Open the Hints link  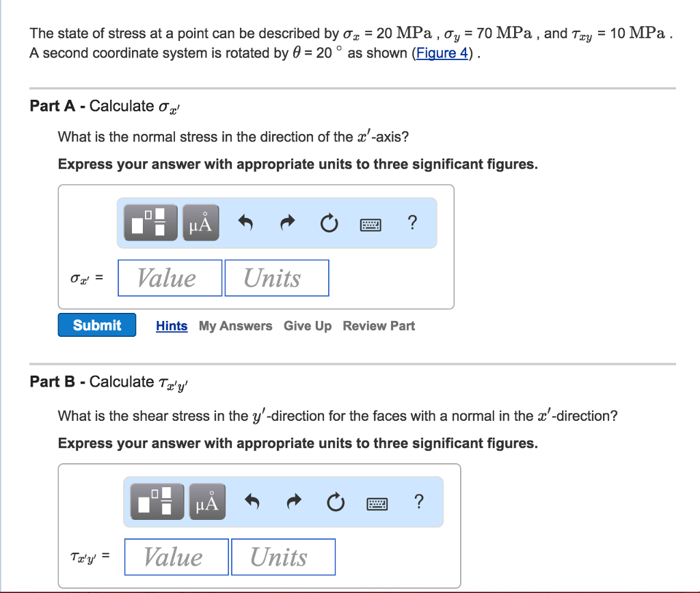[172, 326]
